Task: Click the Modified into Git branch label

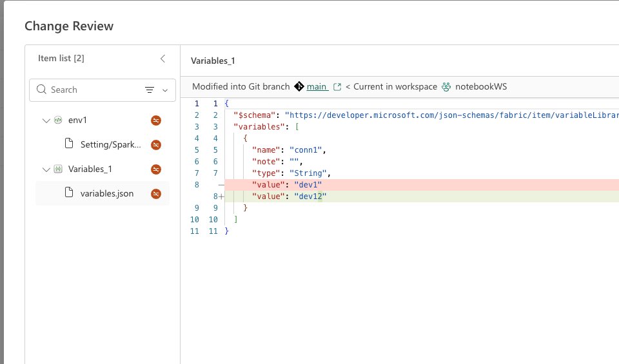Action: coord(241,87)
